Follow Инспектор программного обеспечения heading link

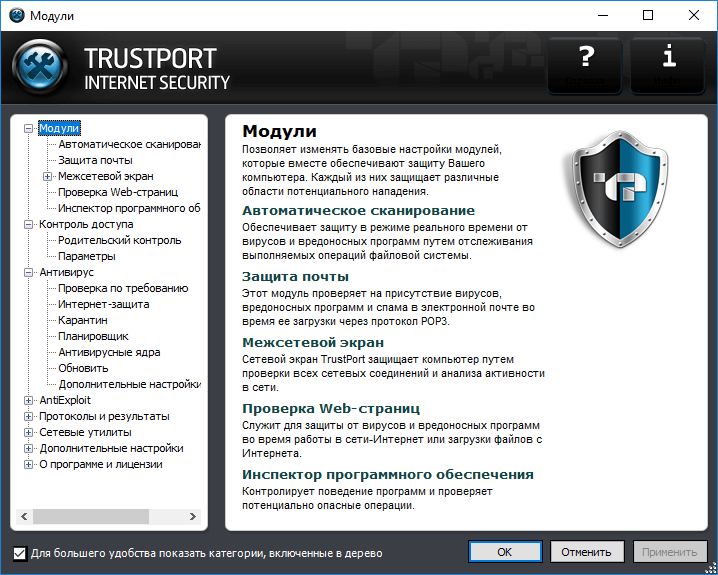tap(388, 474)
